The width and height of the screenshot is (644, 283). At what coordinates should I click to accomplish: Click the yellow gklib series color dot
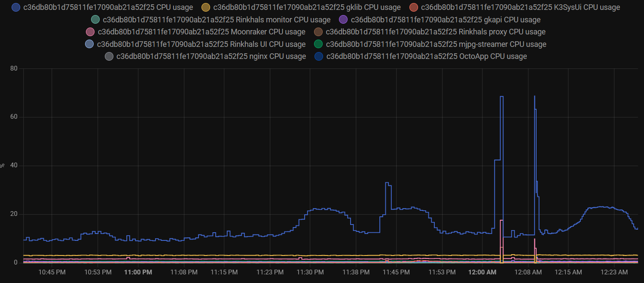[x=205, y=7]
